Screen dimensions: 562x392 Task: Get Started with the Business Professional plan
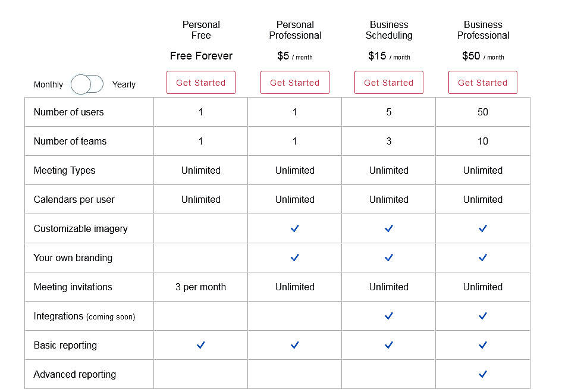(482, 82)
